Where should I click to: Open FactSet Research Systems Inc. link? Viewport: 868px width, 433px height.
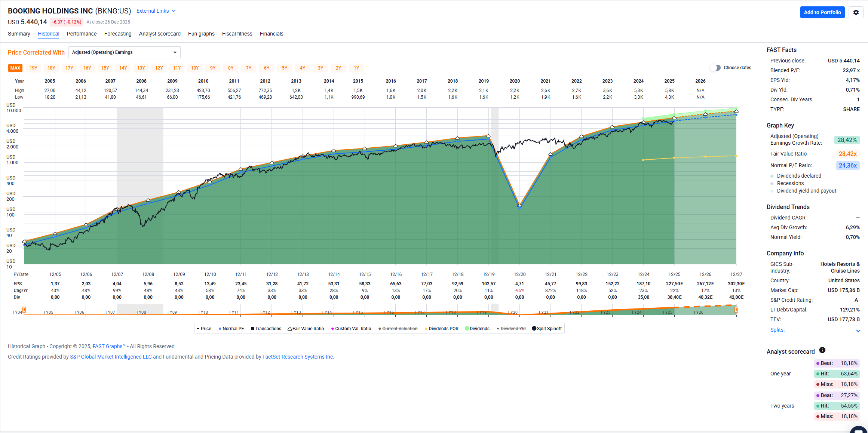pos(298,357)
